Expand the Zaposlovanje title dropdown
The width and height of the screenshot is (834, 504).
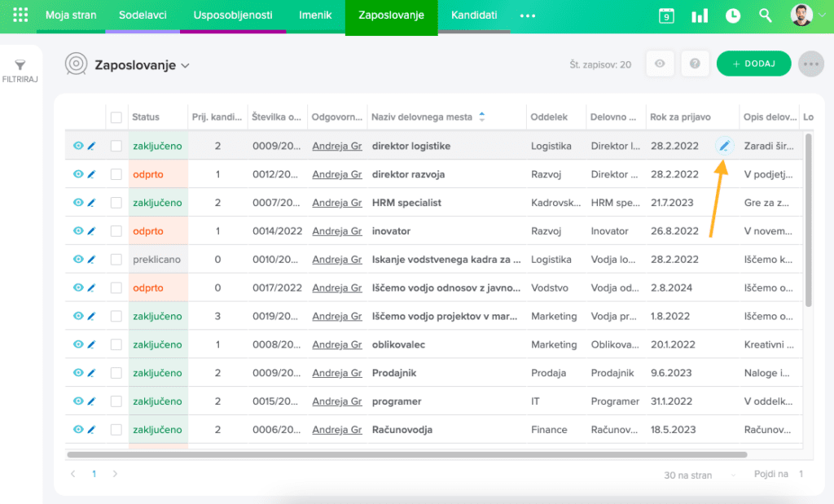(x=185, y=65)
